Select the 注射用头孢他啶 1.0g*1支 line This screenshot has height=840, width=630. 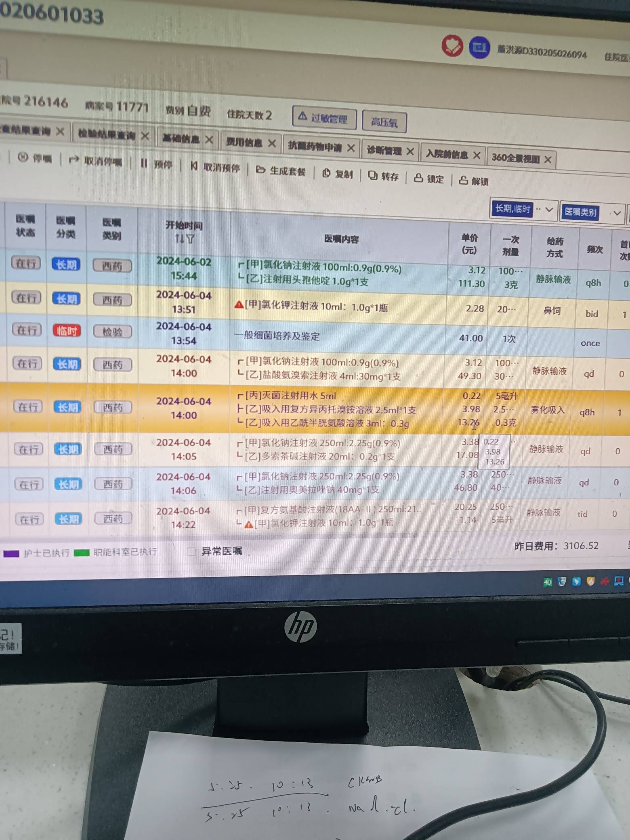[307, 281]
